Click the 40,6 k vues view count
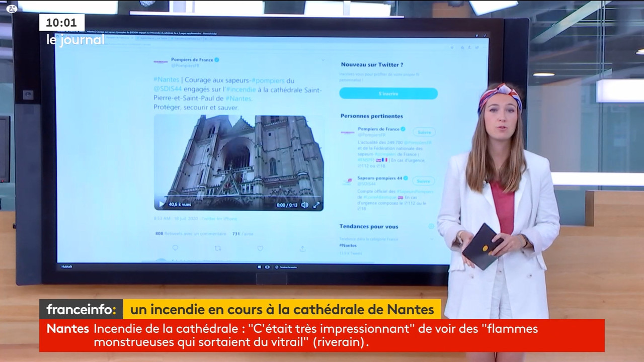The image size is (644, 362). [x=180, y=205]
